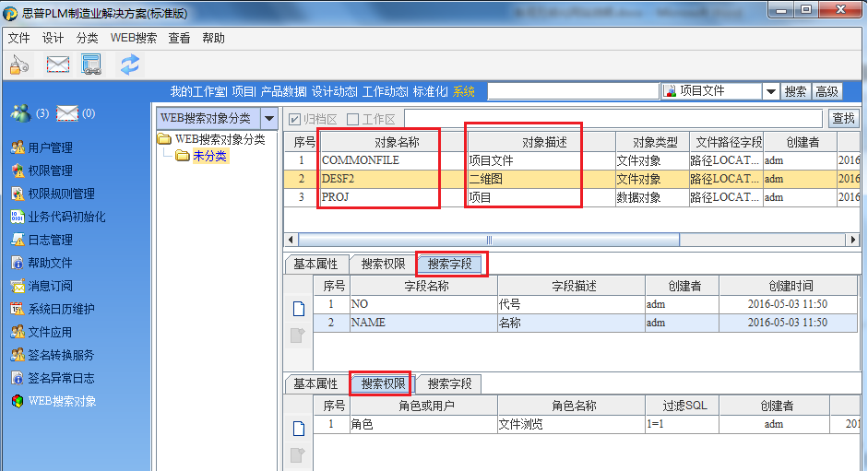Switch to upper 基本属性 tab
The height and width of the screenshot is (471, 868).
315,265
